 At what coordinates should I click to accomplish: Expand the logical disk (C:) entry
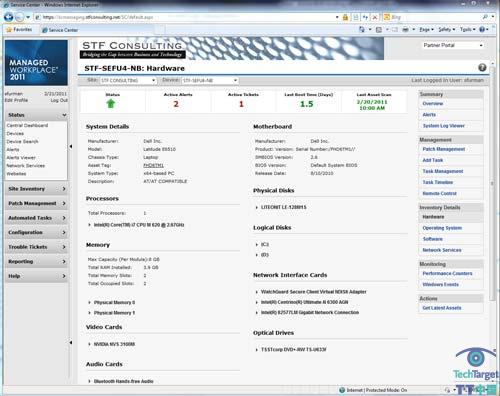point(257,245)
